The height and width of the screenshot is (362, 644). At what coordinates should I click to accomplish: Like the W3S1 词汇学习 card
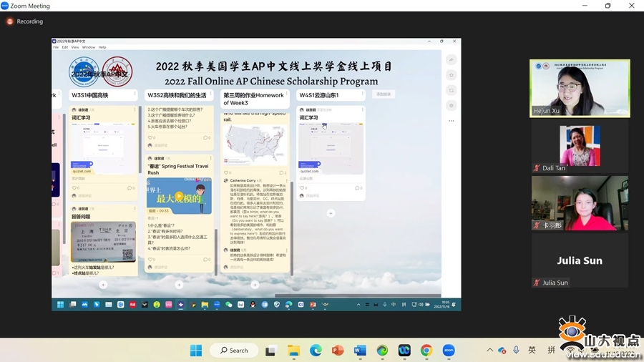point(75,188)
